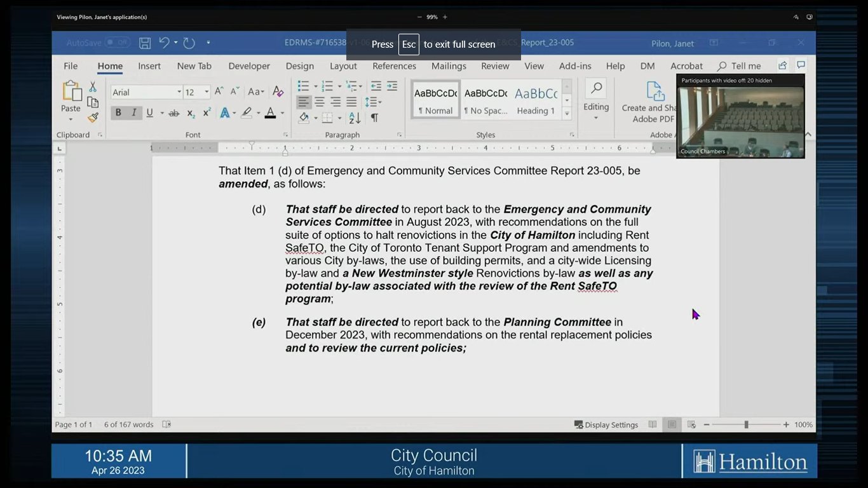Toggle Italic formatting off
The height and width of the screenshot is (488, 868).
click(x=133, y=112)
